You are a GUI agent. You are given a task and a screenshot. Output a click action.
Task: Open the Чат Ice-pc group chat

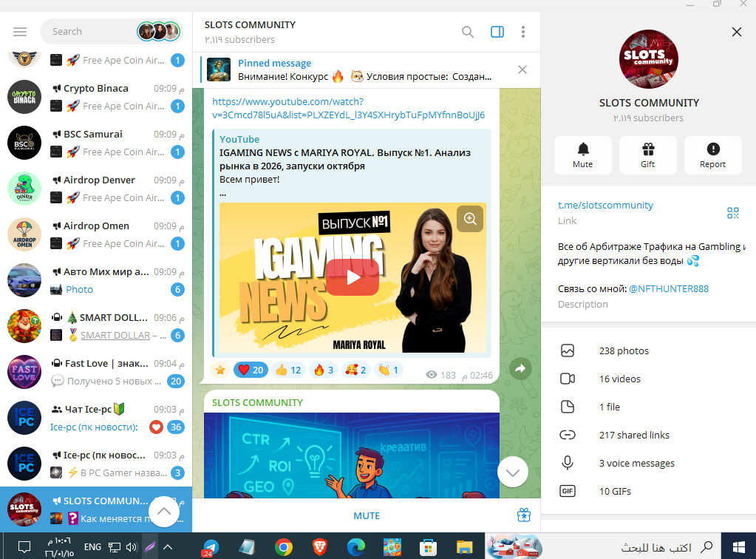point(96,418)
